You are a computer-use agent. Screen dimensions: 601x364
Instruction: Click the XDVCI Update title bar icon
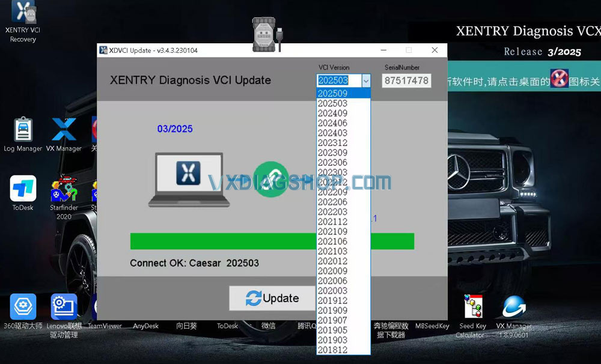[103, 50]
